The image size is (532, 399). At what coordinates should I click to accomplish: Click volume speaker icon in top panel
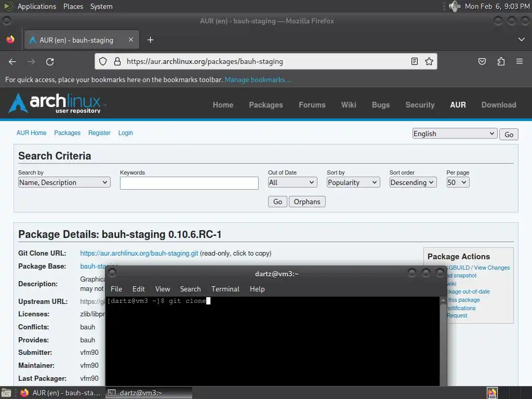[x=454, y=6]
